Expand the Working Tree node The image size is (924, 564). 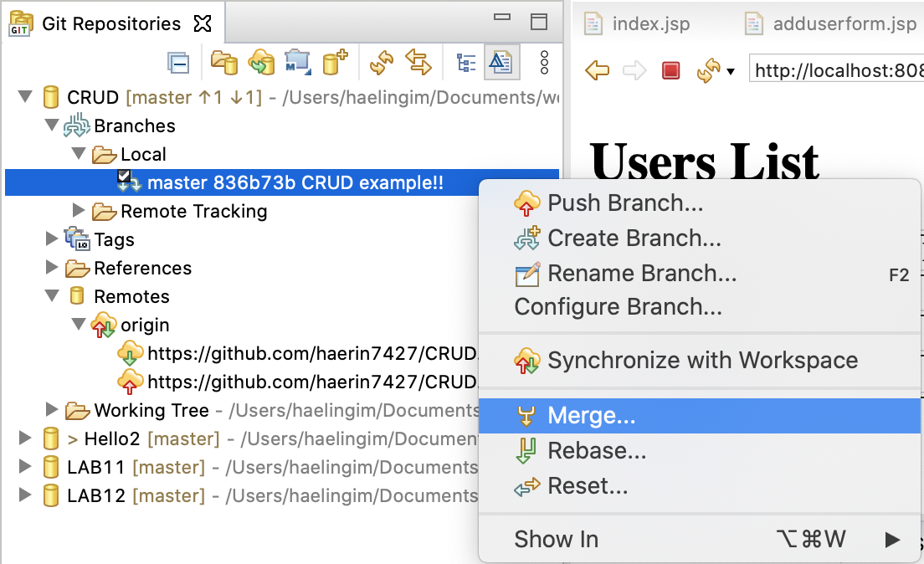pos(52,409)
